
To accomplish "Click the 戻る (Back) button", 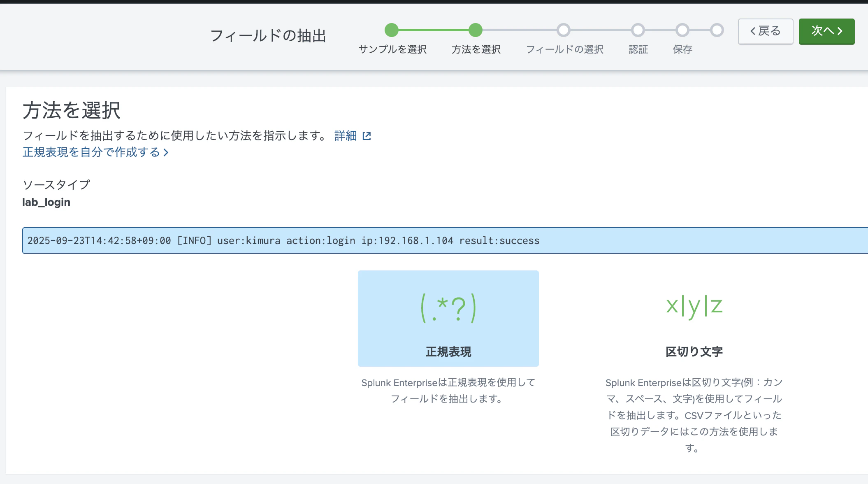I will coord(765,31).
